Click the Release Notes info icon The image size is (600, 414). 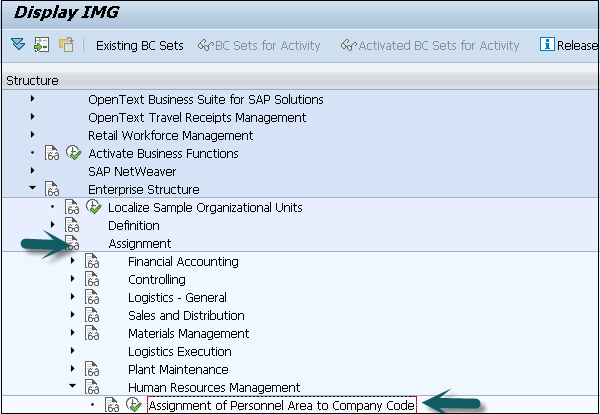tap(547, 45)
